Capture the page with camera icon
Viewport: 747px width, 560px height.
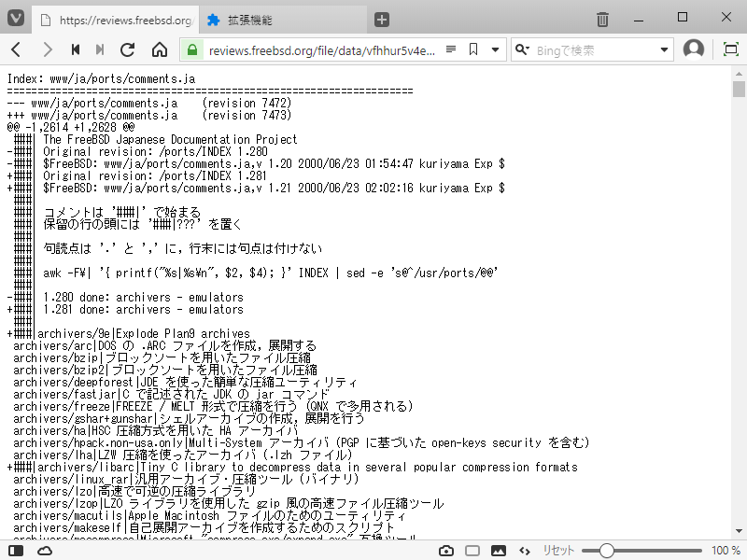click(x=446, y=551)
